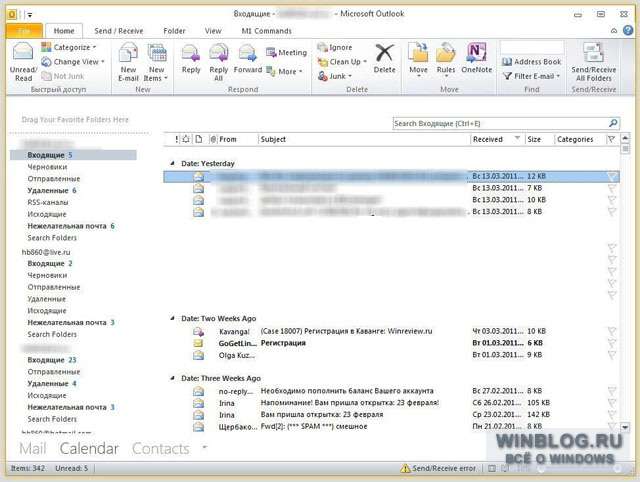Click the Move folder icon
Screen dimensions: 640x482
[x=418, y=53]
